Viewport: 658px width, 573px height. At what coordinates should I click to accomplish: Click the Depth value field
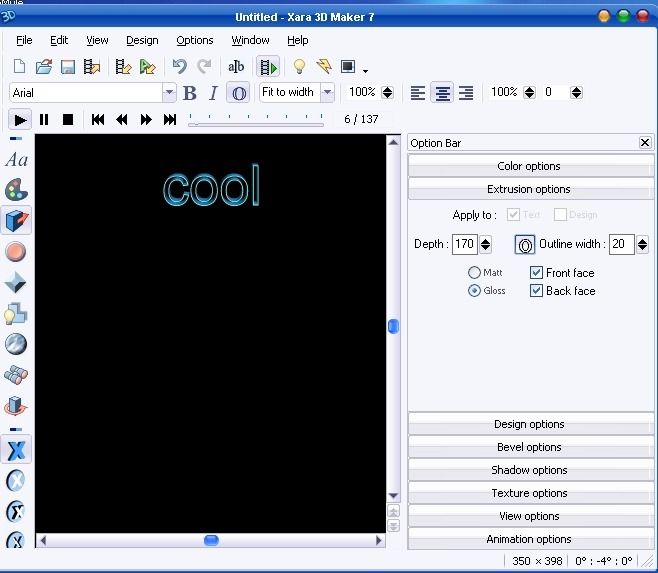[x=465, y=244]
